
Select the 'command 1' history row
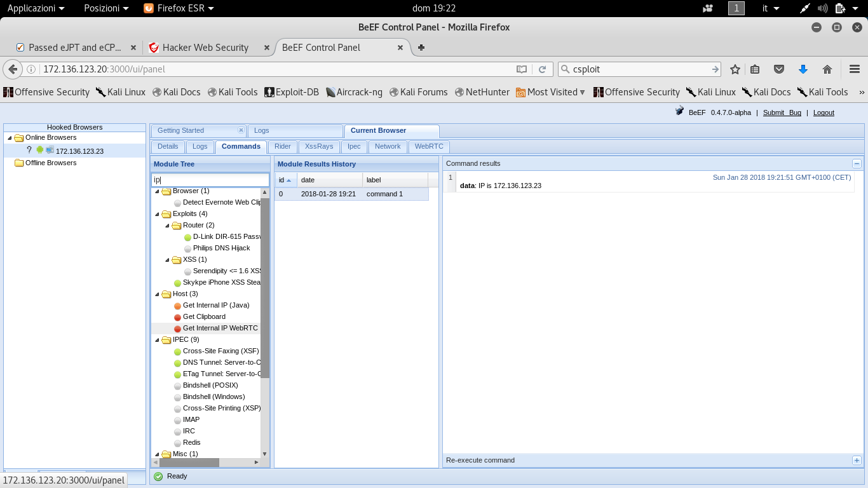(x=351, y=194)
